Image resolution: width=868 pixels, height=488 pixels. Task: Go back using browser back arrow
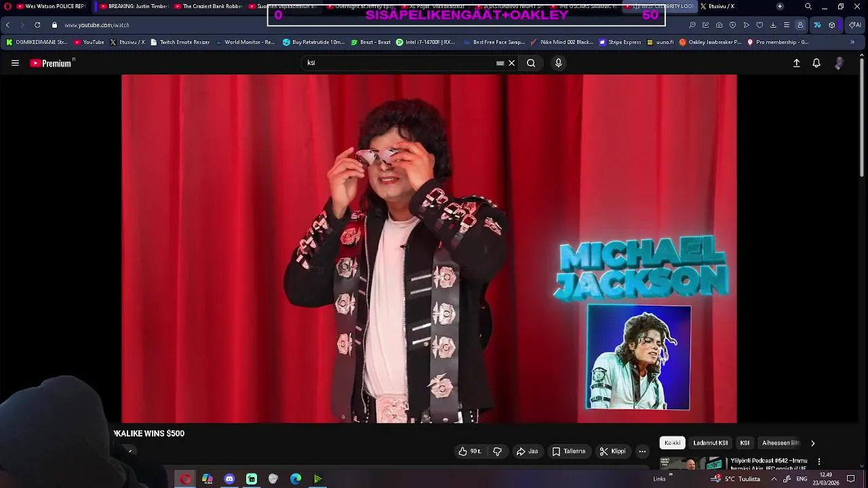[x=7, y=25]
